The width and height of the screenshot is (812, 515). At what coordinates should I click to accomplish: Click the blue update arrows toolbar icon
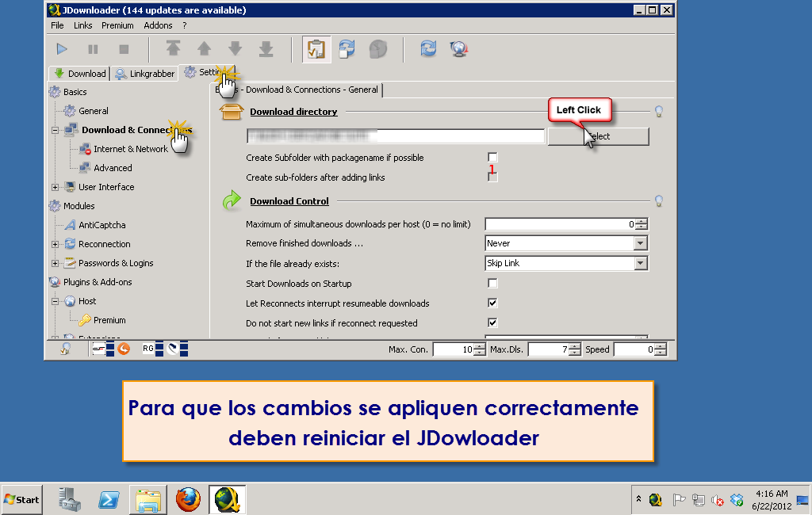tap(428, 49)
